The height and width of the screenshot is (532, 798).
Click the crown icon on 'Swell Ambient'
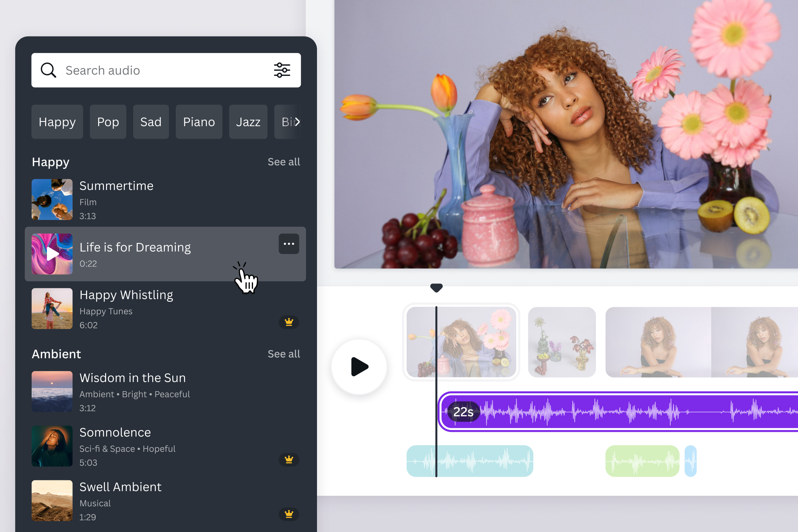tap(289, 513)
